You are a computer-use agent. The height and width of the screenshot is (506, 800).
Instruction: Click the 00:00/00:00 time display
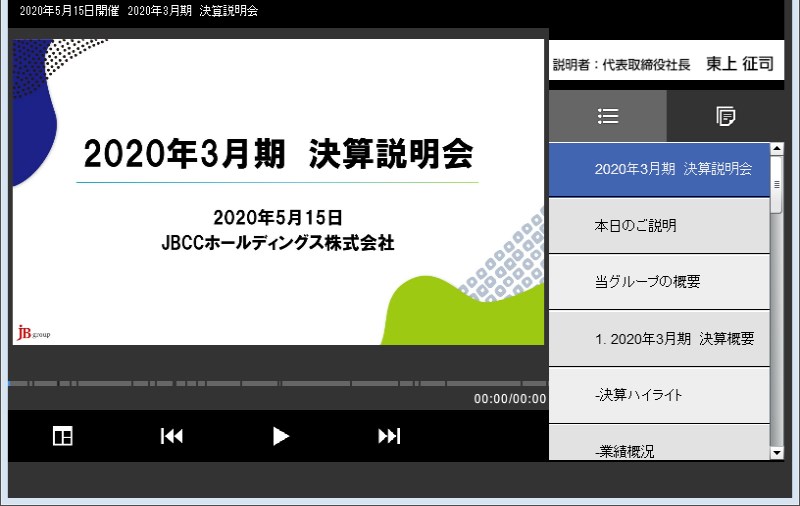(510, 399)
